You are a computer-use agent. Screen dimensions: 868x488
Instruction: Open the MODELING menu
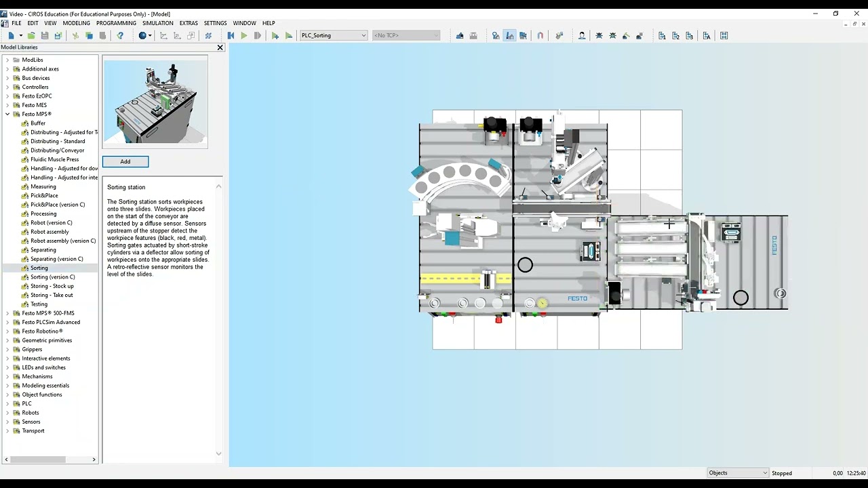[x=76, y=23]
